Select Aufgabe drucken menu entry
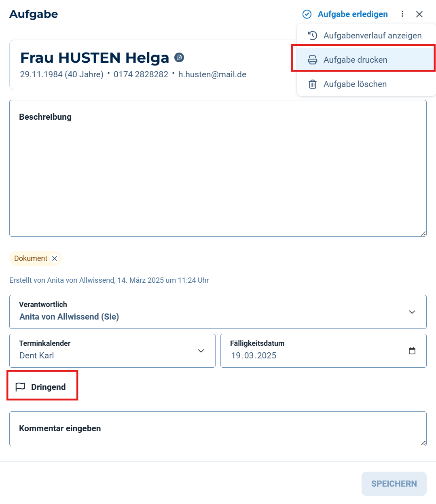Viewport: 436px width, 504px height. (366, 60)
